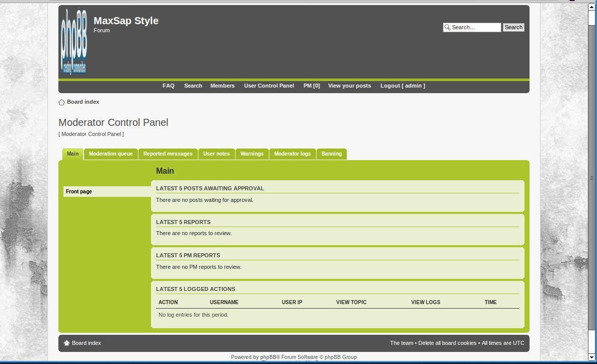The height and width of the screenshot is (364, 597).
Task: Click the home icon beside Board index breadcrumb
Action: [x=62, y=102]
